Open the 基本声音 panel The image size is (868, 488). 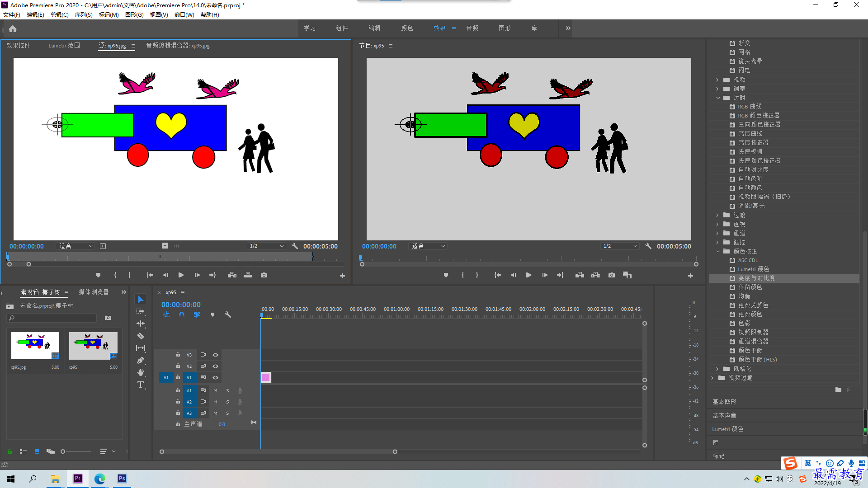pyautogui.click(x=724, y=415)
